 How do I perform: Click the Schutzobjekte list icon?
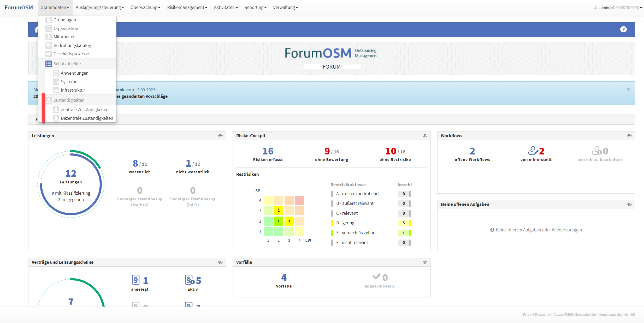tap(49, 64)
